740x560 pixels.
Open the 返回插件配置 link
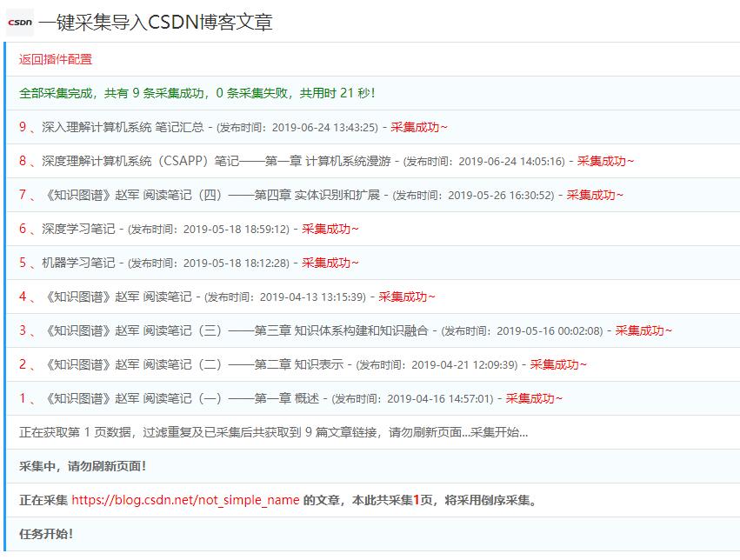56,59
